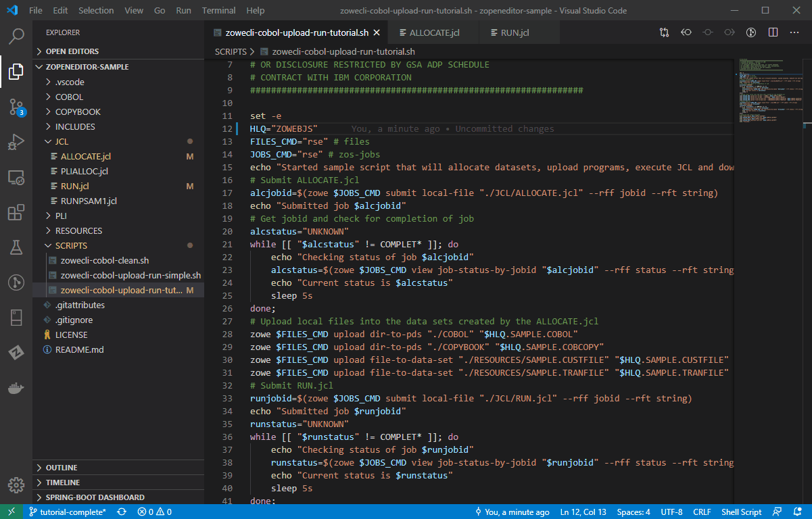
Task: Split the editor using the split icon
Action: tap(772, 32)
